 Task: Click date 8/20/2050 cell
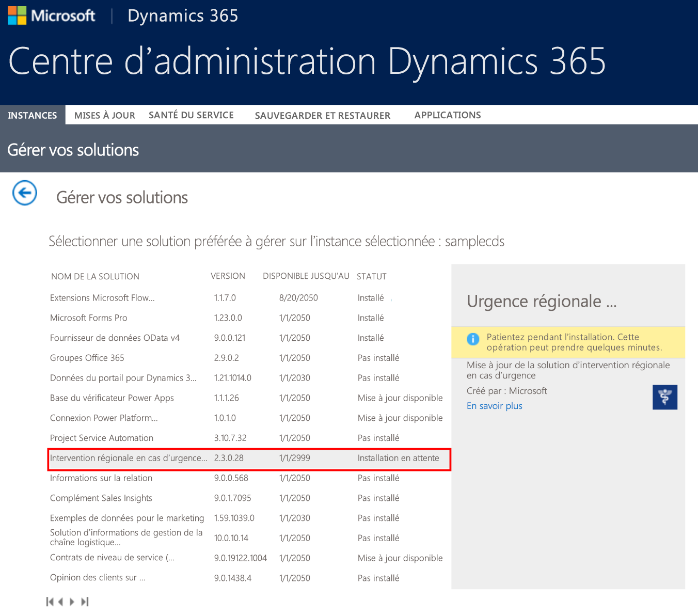click(298, 298)
